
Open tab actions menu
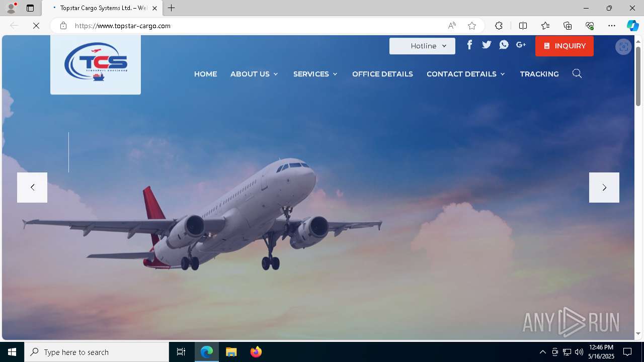click(x=30, y=8)
